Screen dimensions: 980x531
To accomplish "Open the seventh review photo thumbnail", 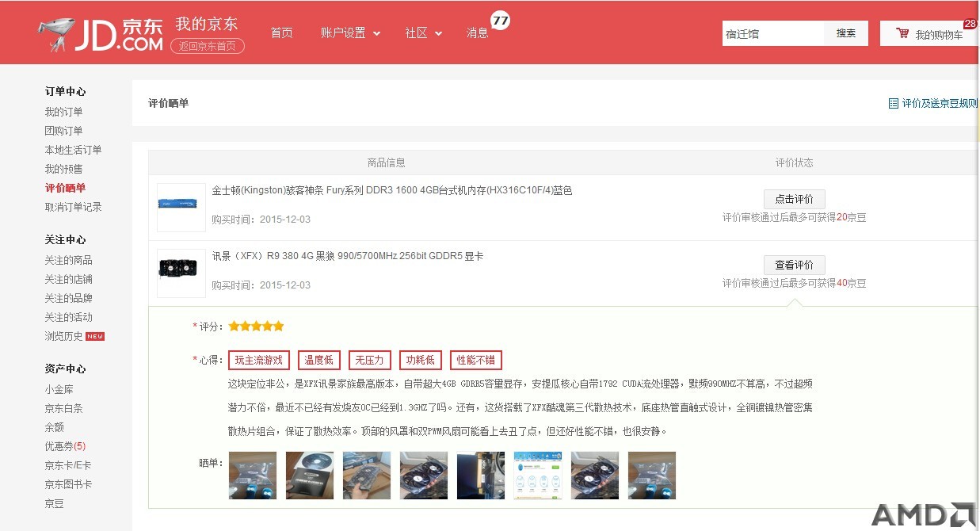I will click(x=595, y=476).
